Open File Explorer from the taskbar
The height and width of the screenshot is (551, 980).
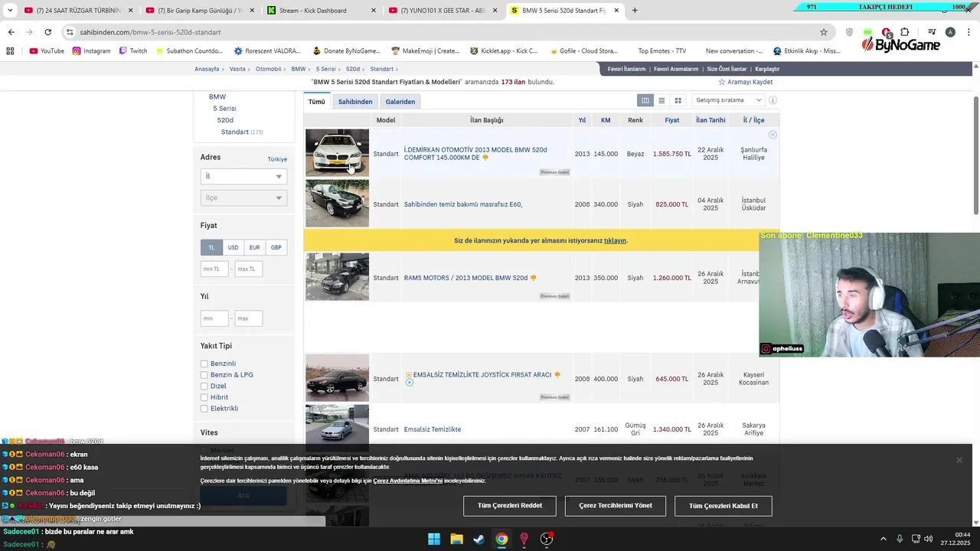(456, 539)
